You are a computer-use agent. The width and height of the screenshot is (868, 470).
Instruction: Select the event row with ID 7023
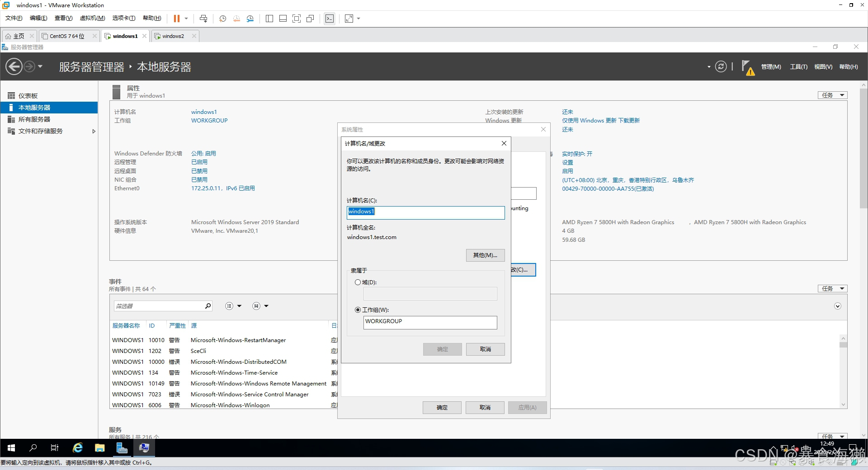click(224, 395)
